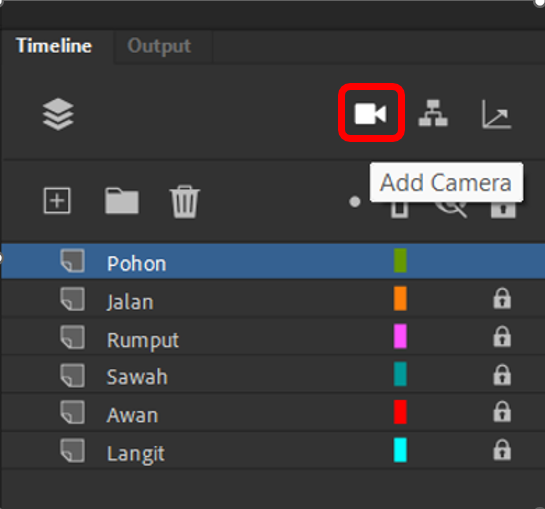Screen dimensions: 545x509
Task: Unlock the Rumput layer
Action: (x=502, y=337)
